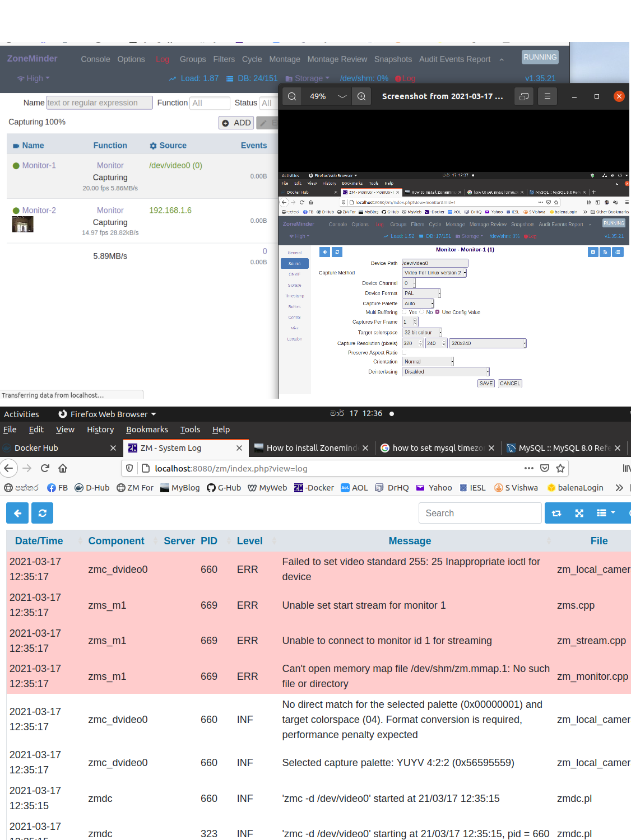
Task: Toggle log table fullscreen icon
Action: tap(579, 513)
